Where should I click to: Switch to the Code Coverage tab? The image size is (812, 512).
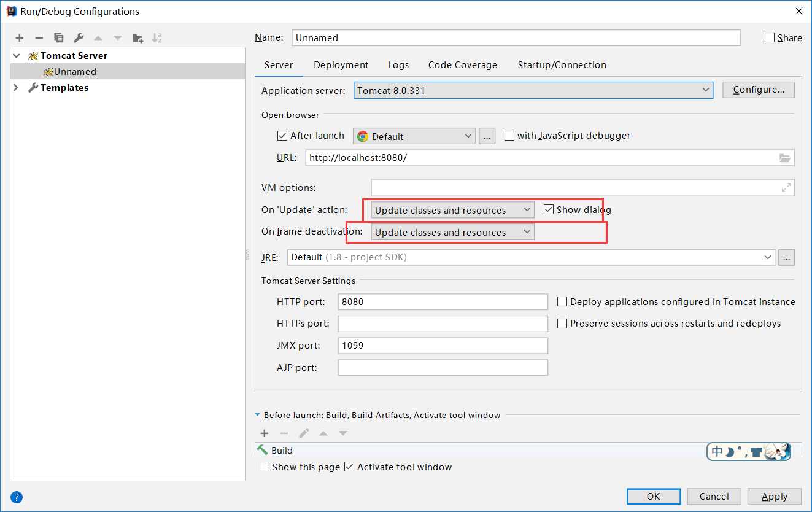click(x=463, y=65)
